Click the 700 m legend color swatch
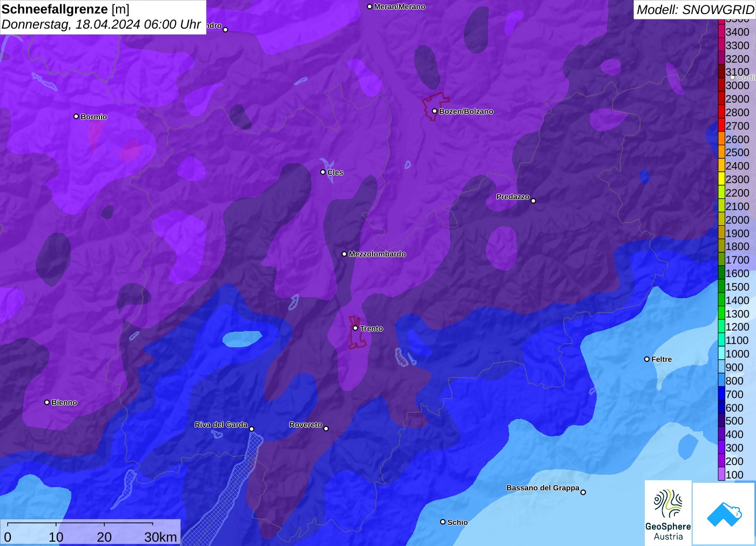The image size is (756, 546). coord(721,394)
